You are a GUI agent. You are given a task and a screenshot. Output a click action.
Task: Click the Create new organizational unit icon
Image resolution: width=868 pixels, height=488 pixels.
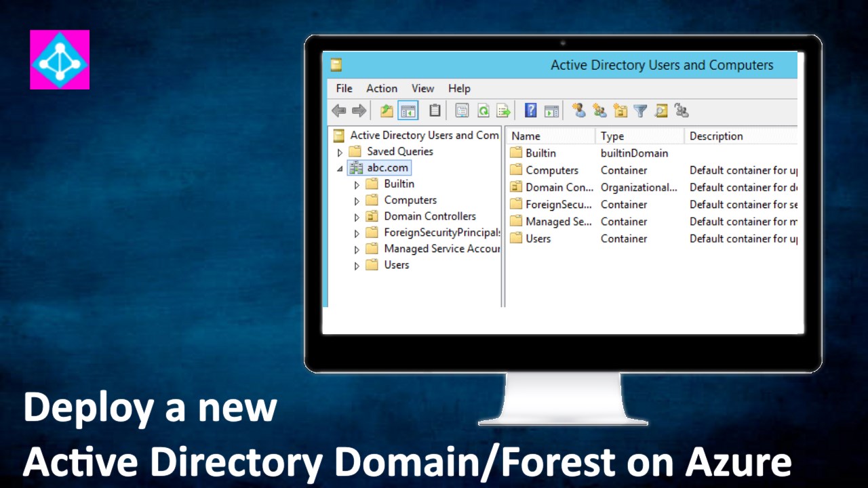pyautogui.click(x=620, y=110)
